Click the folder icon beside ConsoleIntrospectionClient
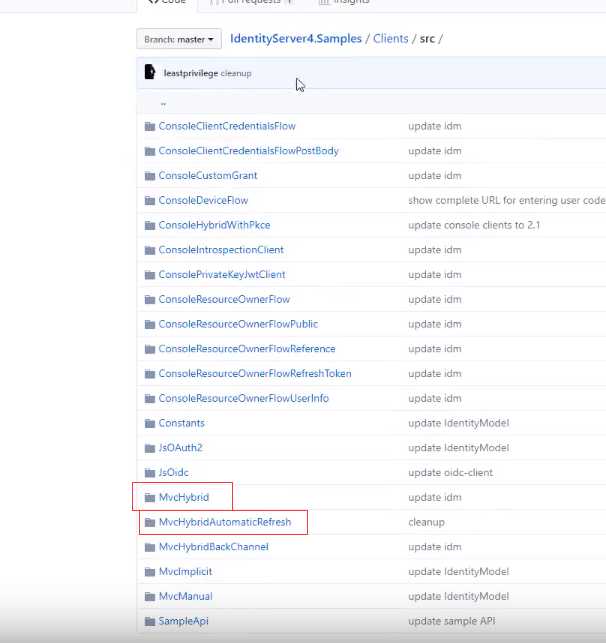The image size is (606, 643). point(150,250)
